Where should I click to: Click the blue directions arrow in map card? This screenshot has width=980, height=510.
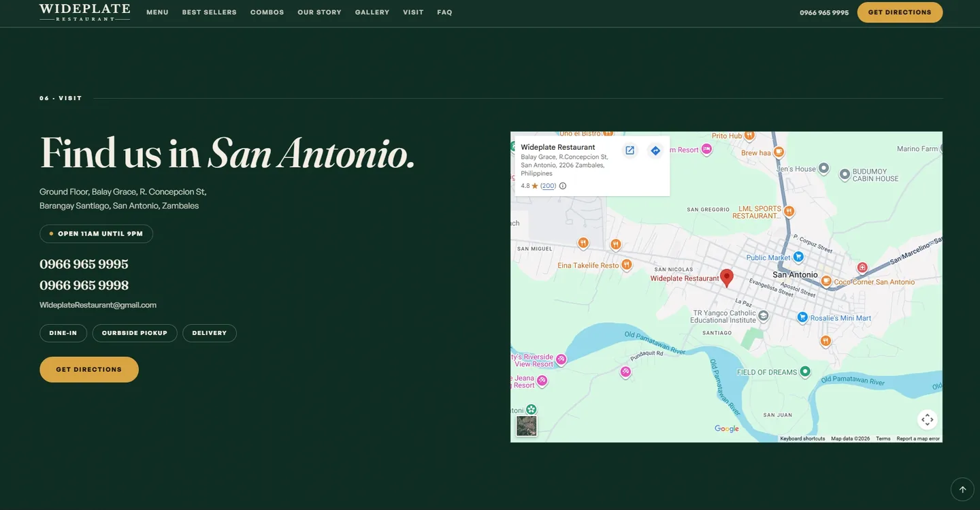click(x=655, y=150)
